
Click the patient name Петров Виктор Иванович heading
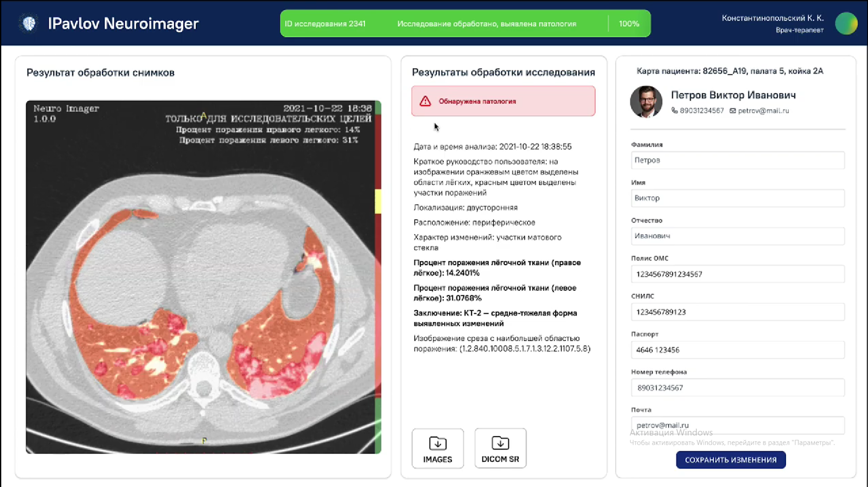pos(733,95)
